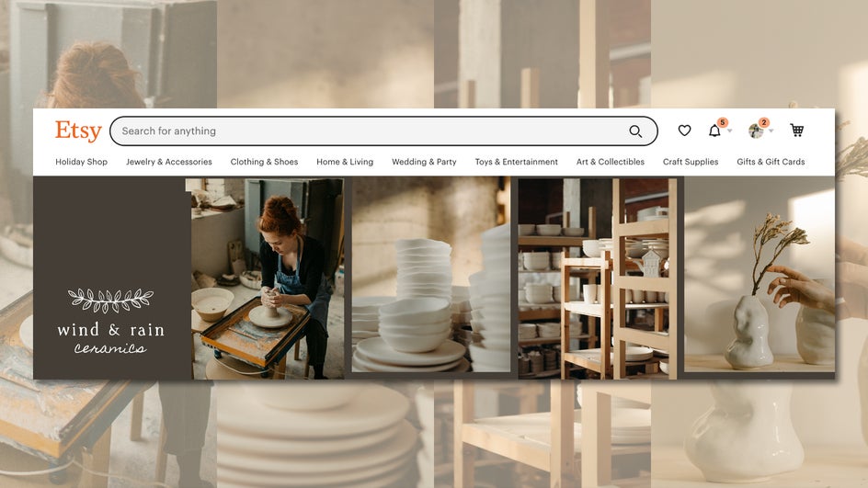The width and height of the screenshot is (868, 488).
Task: Open notifications bell icon
Action: click(x=714, y=131)
